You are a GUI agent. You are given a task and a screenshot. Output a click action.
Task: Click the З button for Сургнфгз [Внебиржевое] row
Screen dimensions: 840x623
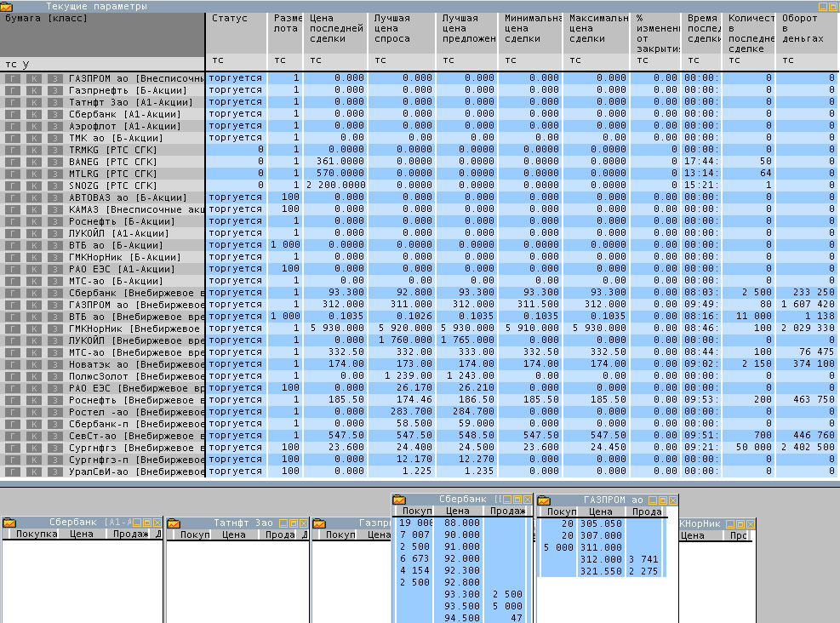coord(55,448)
